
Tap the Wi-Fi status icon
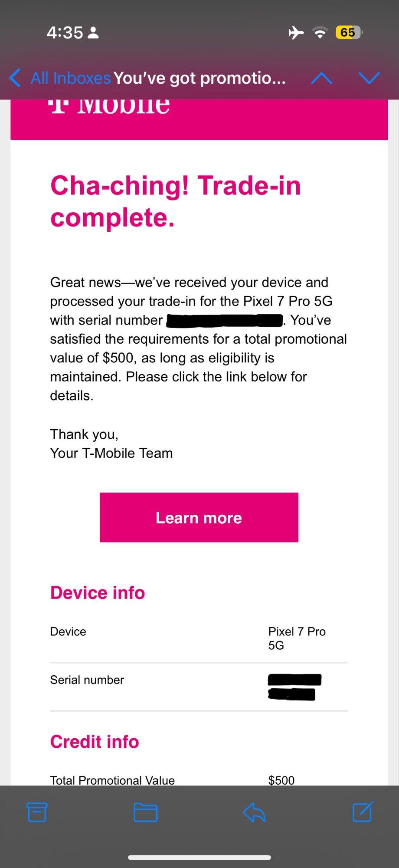320,33
